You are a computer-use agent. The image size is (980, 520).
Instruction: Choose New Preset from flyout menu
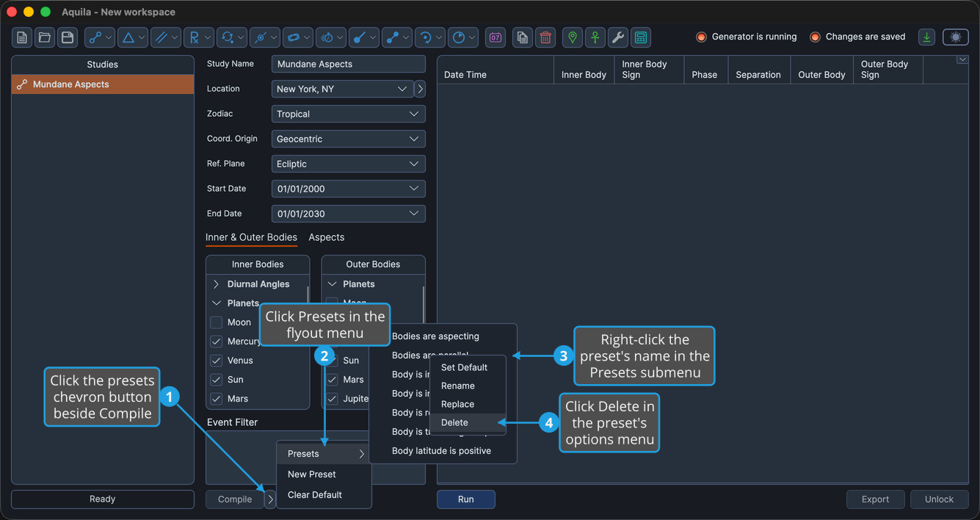pyautogui.click(x=324, y=474)
